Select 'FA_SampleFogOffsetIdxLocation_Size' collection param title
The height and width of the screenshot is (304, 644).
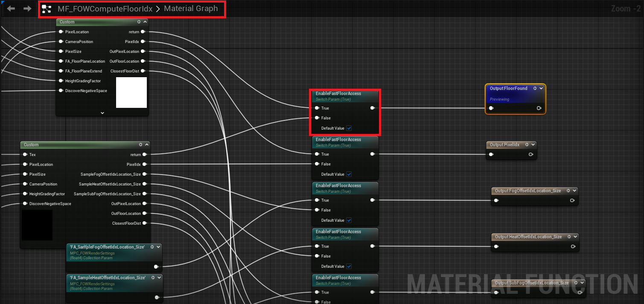[x=107, y=247]
